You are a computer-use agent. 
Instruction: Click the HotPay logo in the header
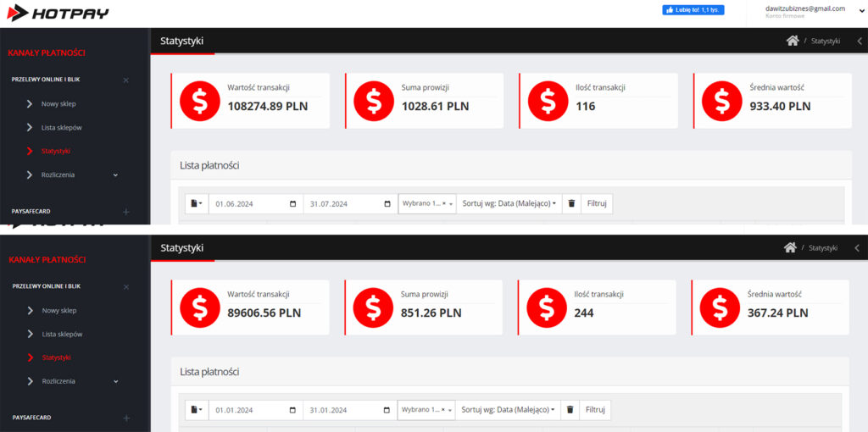[58, 13]
